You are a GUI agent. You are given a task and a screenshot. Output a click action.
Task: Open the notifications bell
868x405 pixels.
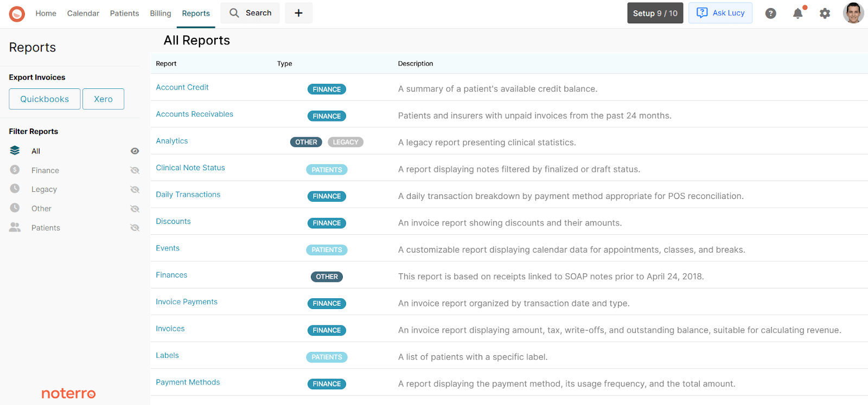tap(797, 14)
